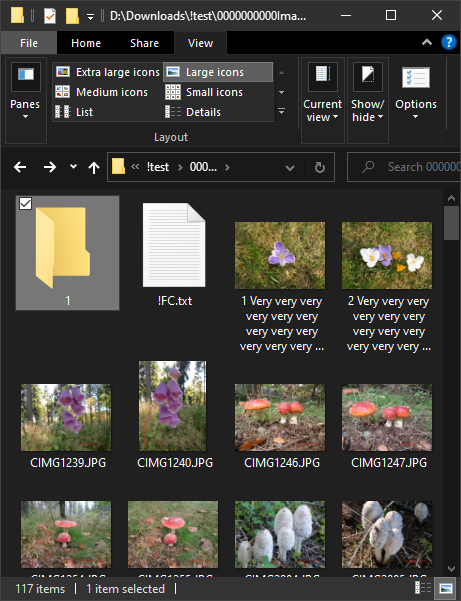Move the layout gallery up one row
The image size is (461, 601).
(281, 72)
